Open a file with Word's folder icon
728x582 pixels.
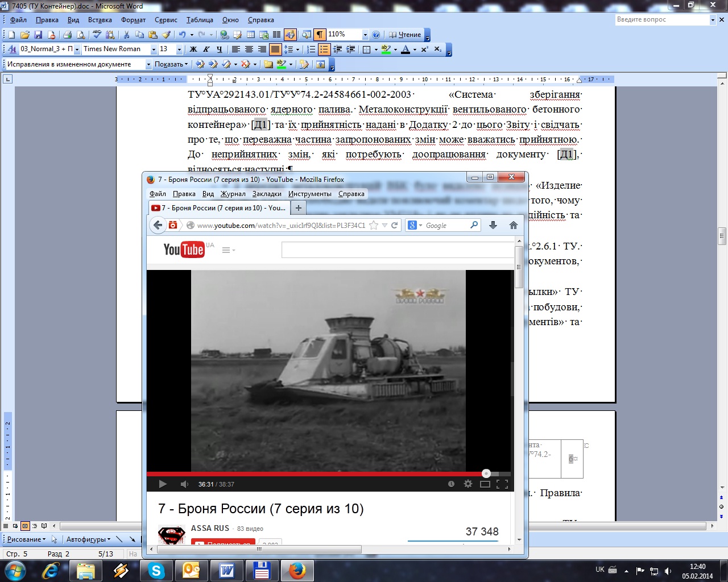click(x=24, y=35)
